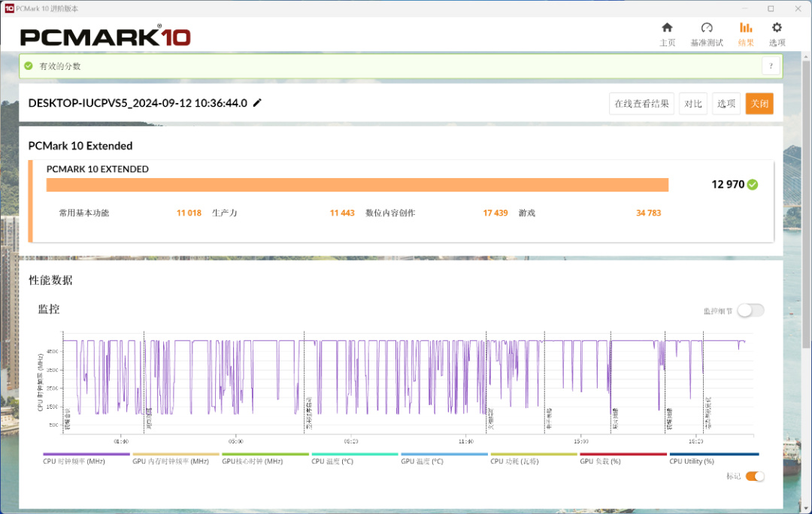The image size is (812, 514).
Task: Click the 性能数据 heading
Action: click(x=50, y=280)
